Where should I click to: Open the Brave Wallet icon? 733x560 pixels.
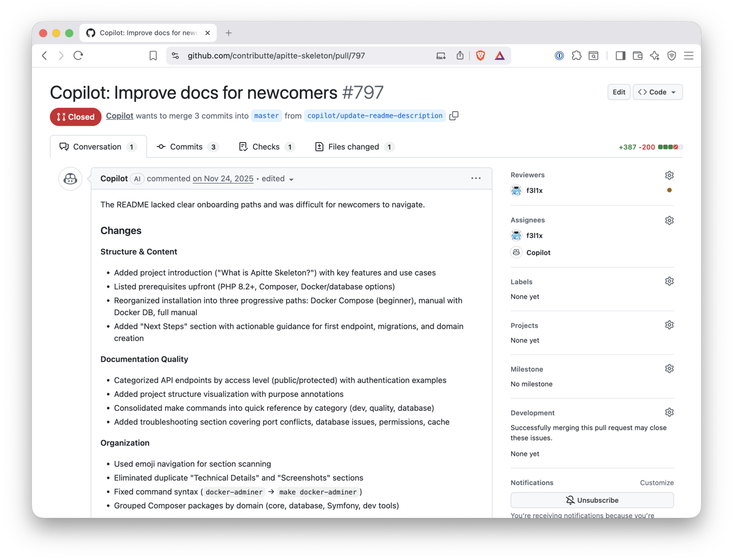pyautogui.click(x=638, y=56)
